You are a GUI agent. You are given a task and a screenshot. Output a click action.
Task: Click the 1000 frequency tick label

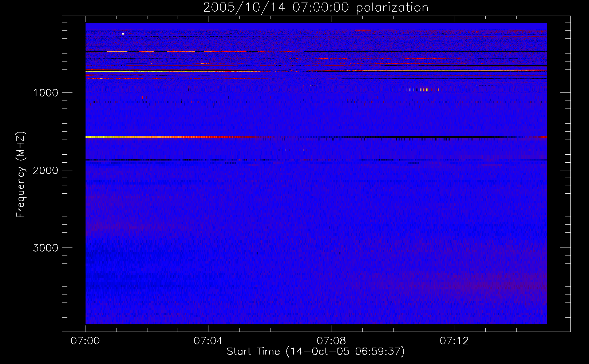pos(46,93)
